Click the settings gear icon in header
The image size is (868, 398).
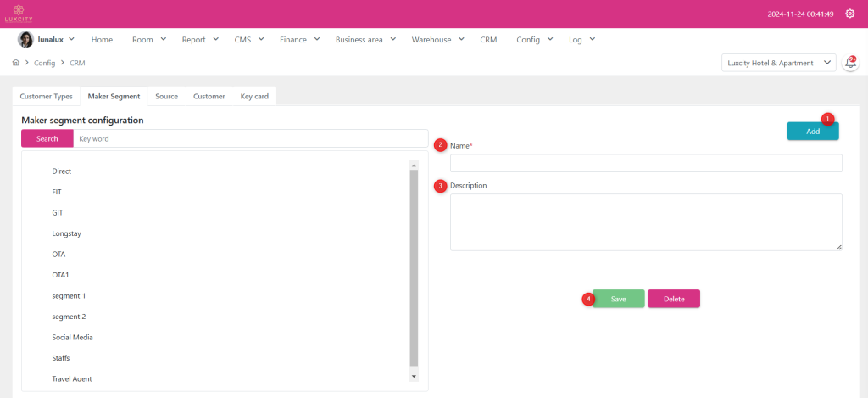pos(850,14)
